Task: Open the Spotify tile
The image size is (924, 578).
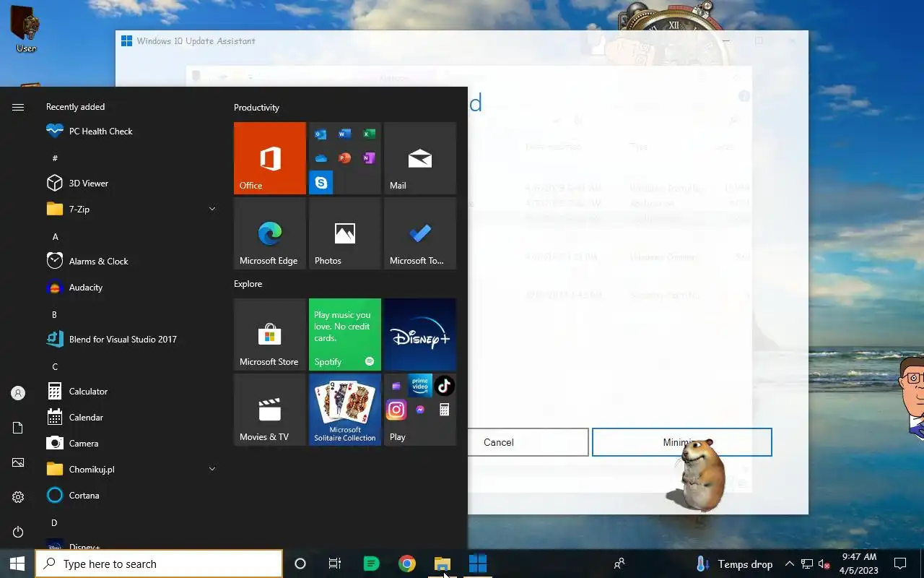Action: (x=345, y=335)
